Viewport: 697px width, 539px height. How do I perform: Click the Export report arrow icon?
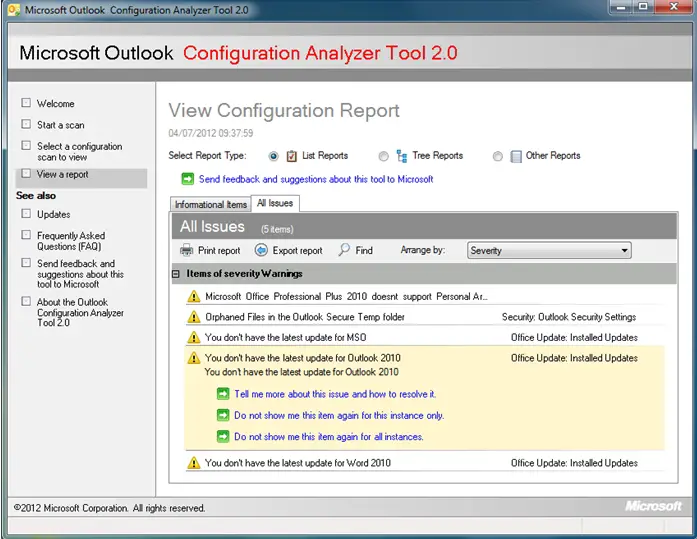pos(261,250)
